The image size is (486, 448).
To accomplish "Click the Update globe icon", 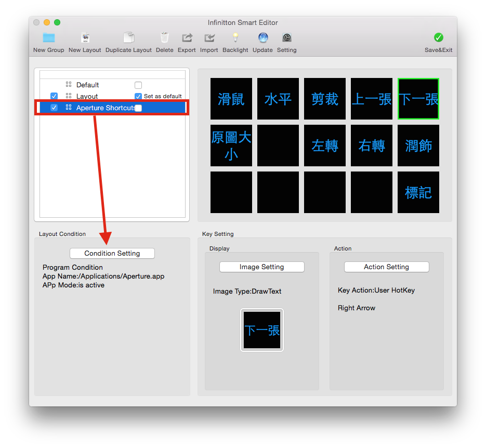I will (x=262, y=38).
